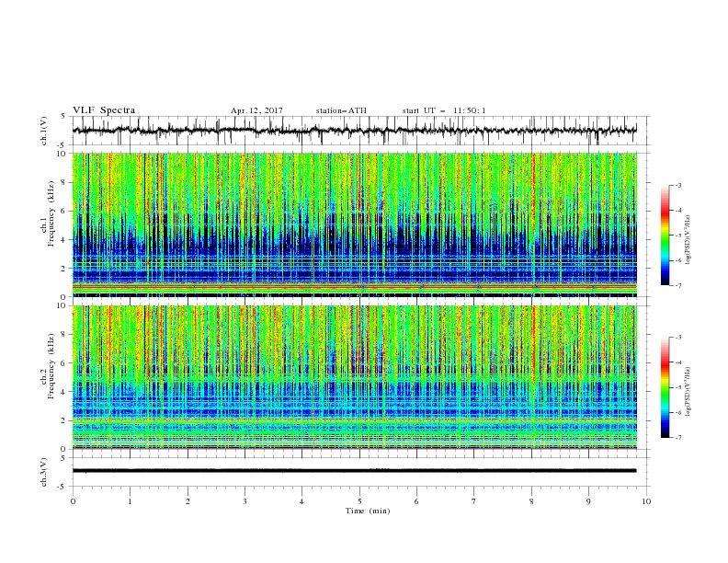Click the lower log(PSD) colorbar label
This screenshot has height=563, width=728.
[688, 391]
